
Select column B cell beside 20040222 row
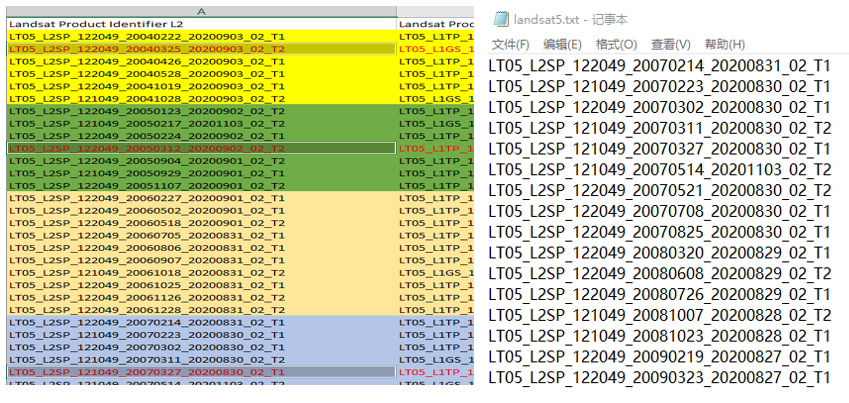(x=436, y=36)
